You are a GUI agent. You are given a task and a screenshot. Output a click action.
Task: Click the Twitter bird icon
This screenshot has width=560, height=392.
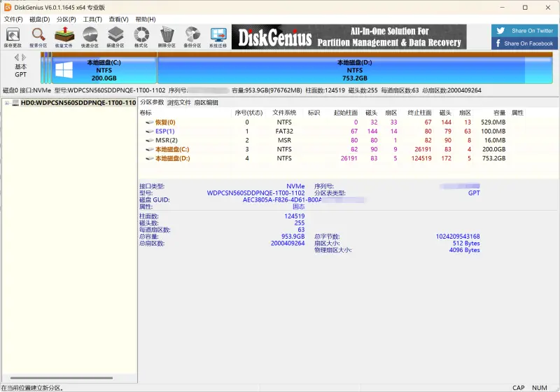coord(500,31)
